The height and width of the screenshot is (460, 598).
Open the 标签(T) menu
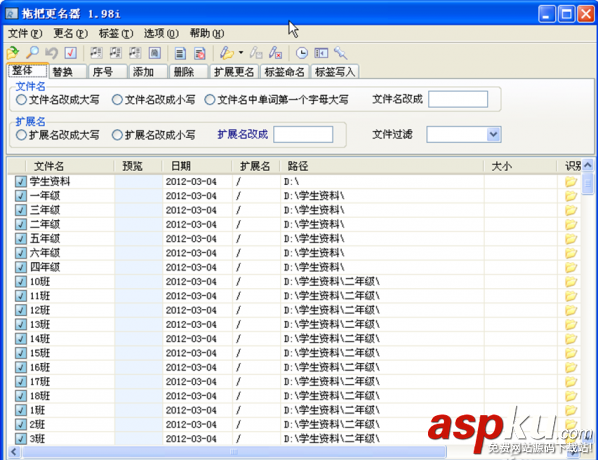(116, 34)
